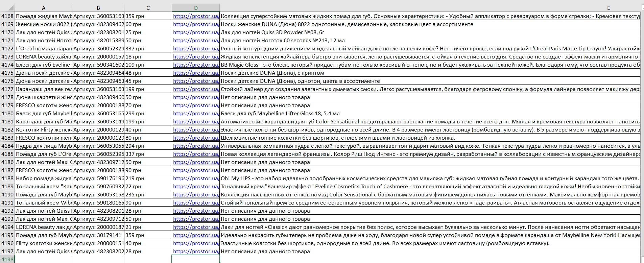This screenshot has height=263, width=644.
Task: Open prostor.ua link in row 4191
Action: 196,202
